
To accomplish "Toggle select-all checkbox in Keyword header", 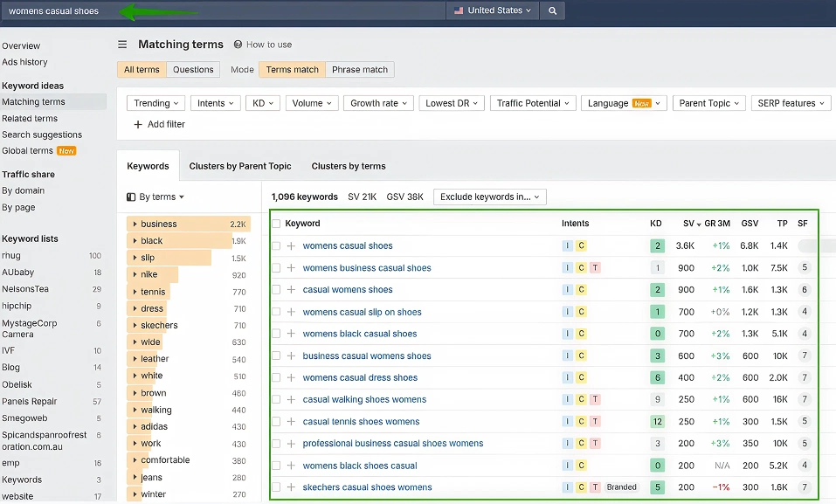I will coord(276,224).
